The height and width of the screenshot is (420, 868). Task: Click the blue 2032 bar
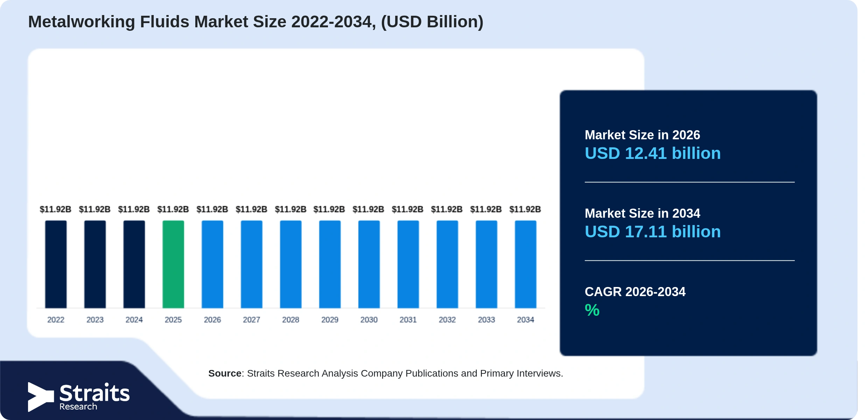(x=447, y=264)
